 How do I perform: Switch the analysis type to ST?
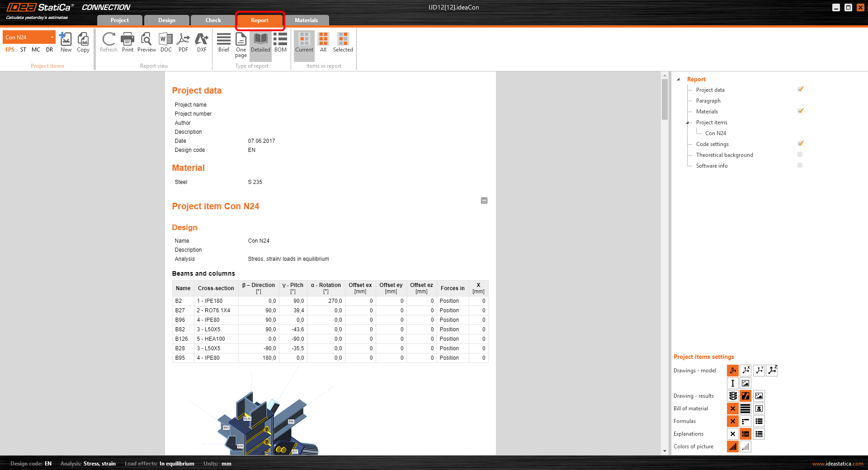coord(23,50)
